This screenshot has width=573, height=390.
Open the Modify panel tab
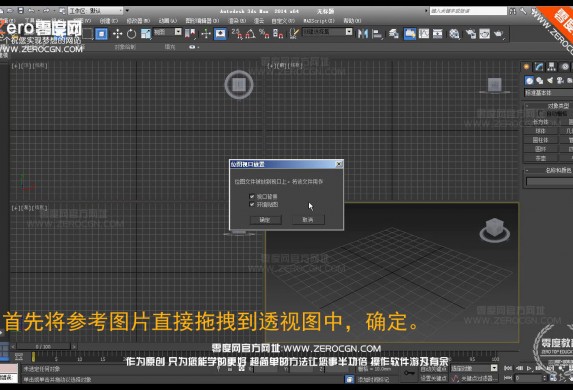point(539,67)
